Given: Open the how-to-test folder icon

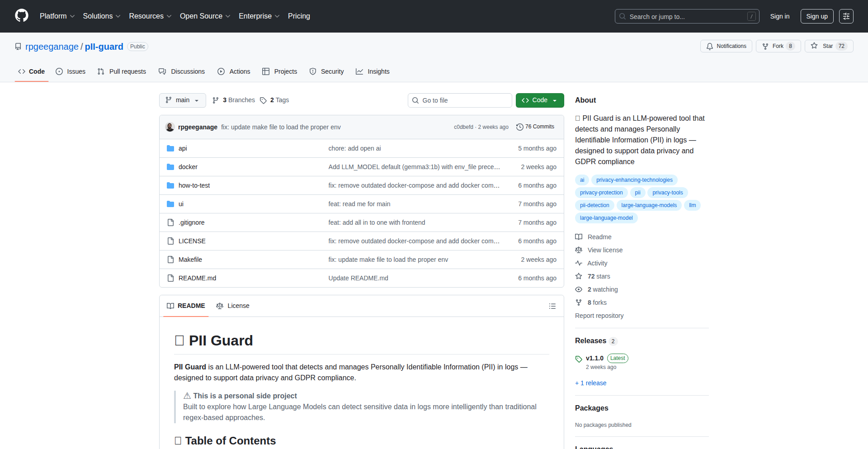Looking at the screenshot, I should pos(170,185).
